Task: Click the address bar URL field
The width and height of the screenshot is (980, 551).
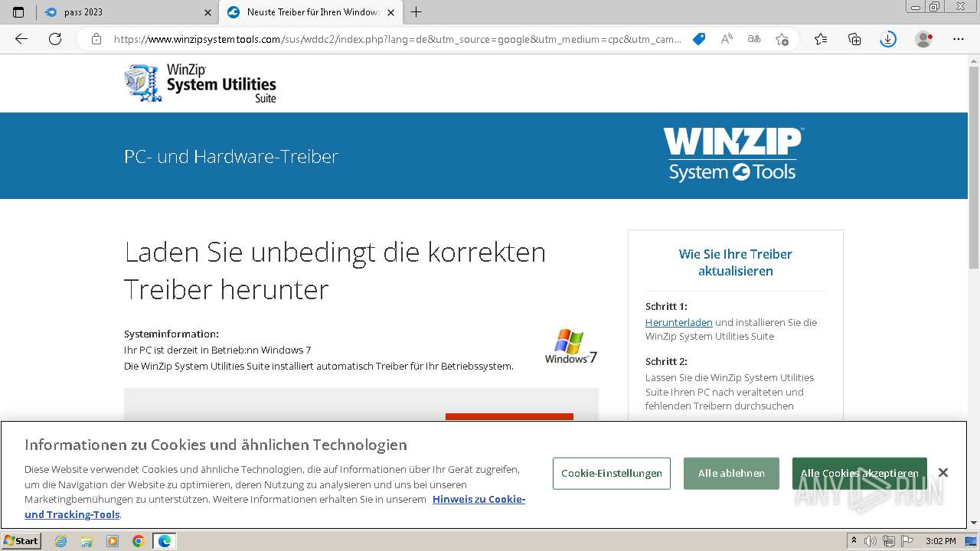Action: (397, 39)
